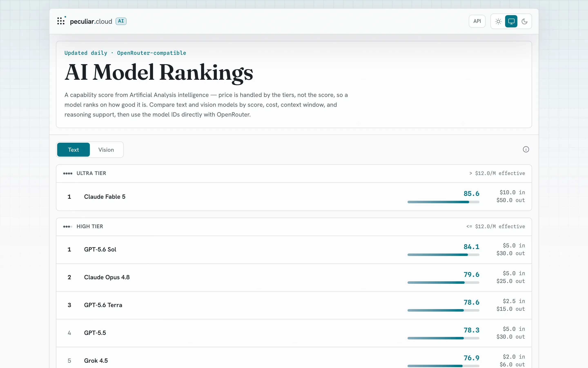This screenshot has width=588, height=368.
Task: Click the $25.0 out price
Action: 511,281
